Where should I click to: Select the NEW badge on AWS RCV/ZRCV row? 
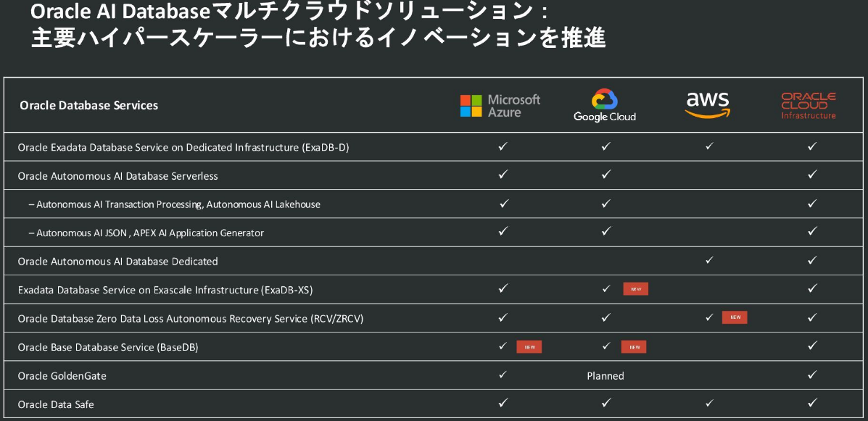(735, 317)
